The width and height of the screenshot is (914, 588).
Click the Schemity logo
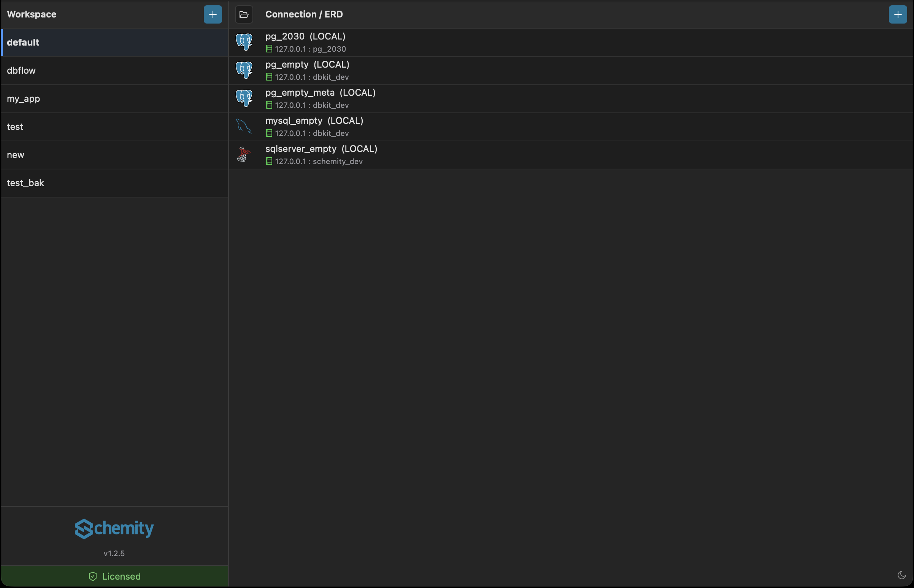tap(114, 528)
